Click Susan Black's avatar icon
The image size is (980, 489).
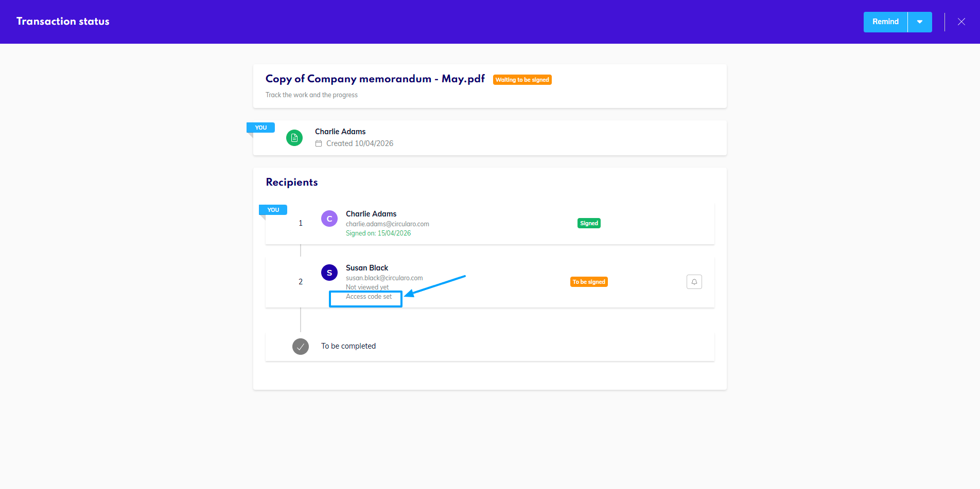click(x=329, y=273)
